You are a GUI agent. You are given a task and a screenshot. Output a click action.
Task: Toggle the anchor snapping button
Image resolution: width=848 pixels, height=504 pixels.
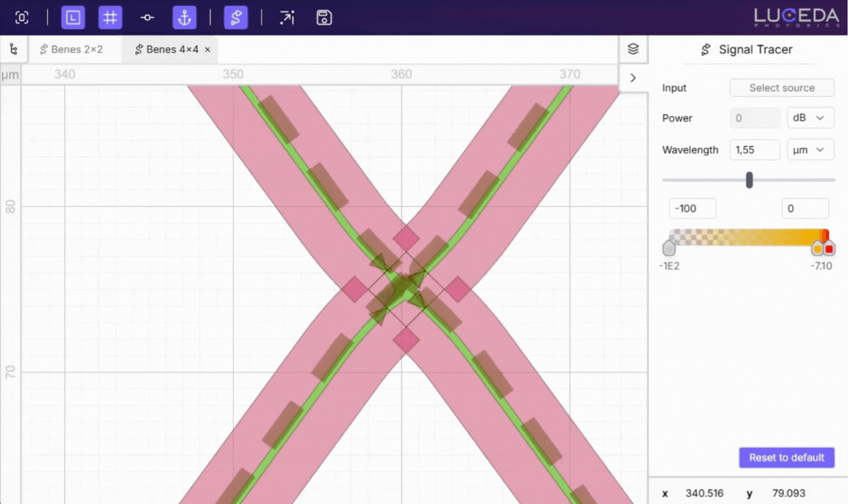pyautogui.click(x=184, y=18)
